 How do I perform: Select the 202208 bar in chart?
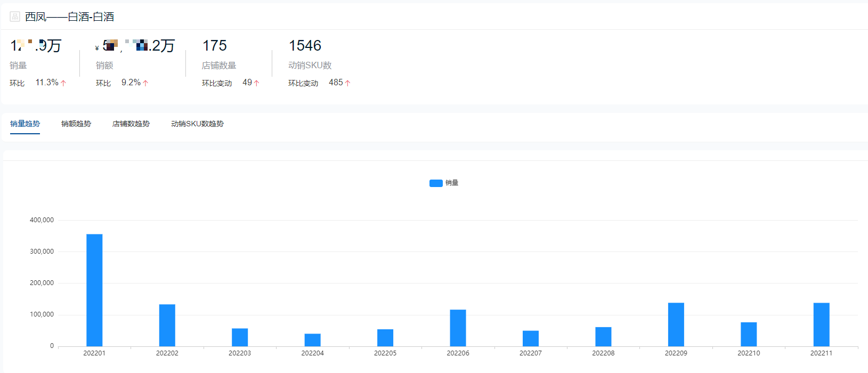[x=603, y=337]
